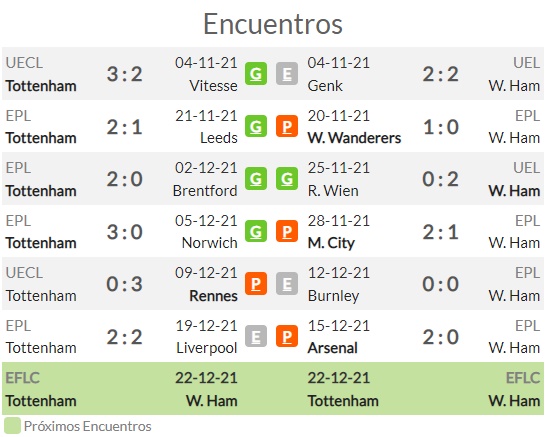The image size is (546, 437).
Task: Click the Arsenal team name
Action: click(333, 348)
